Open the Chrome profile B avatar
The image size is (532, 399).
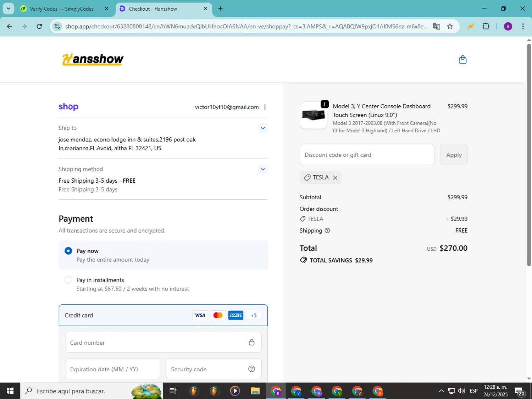click(x=508, y=26)
